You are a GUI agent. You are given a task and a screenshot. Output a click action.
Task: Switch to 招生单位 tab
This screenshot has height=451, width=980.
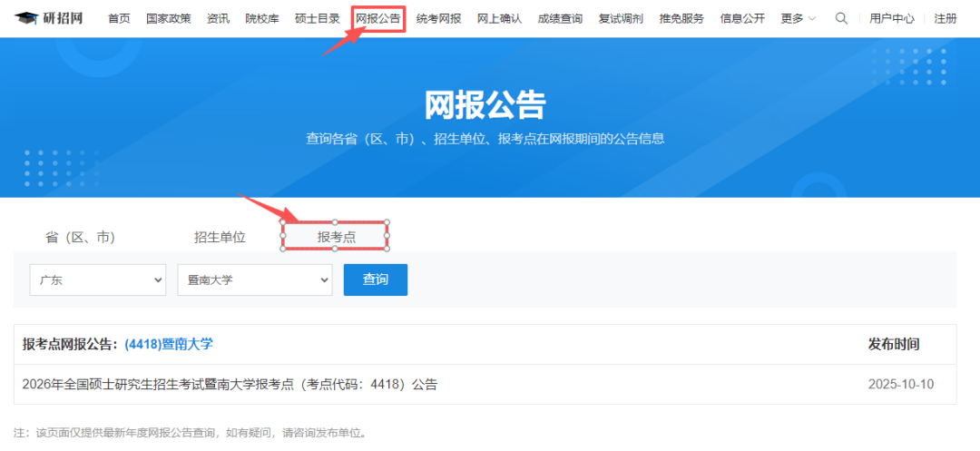(220, 238)
